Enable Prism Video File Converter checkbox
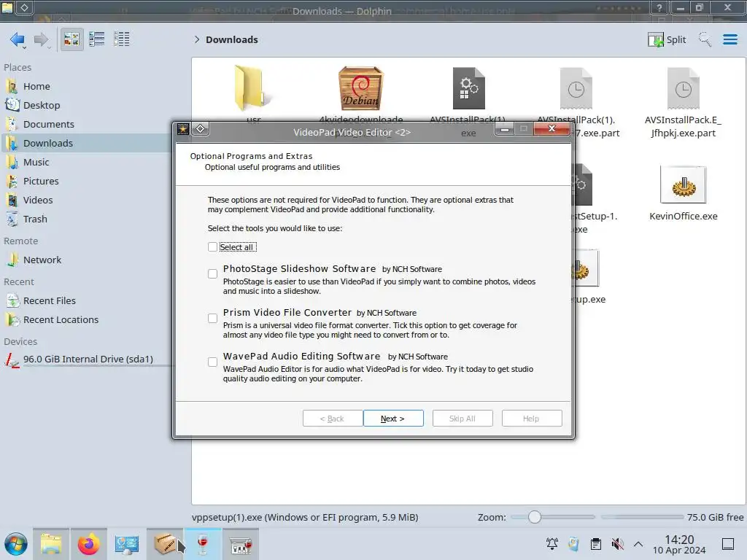Viewport: 747px width, 560px height. (x=212, y=318)
